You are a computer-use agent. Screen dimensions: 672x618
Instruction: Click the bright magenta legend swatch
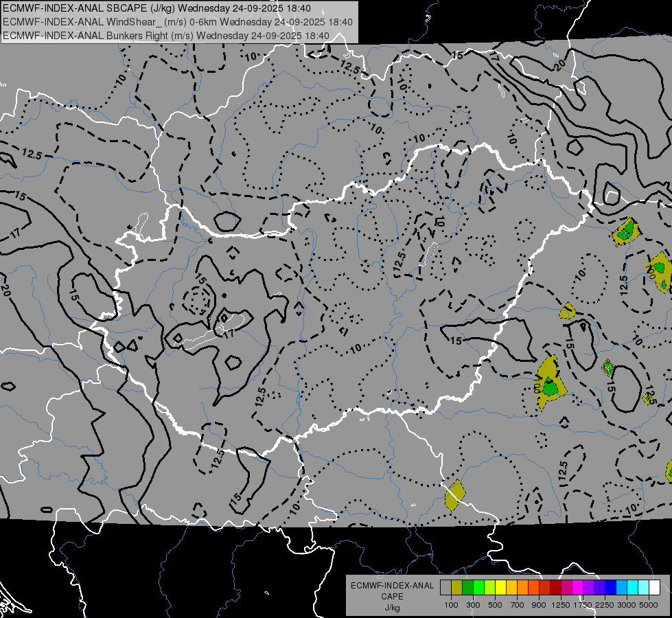pos(578,587)
